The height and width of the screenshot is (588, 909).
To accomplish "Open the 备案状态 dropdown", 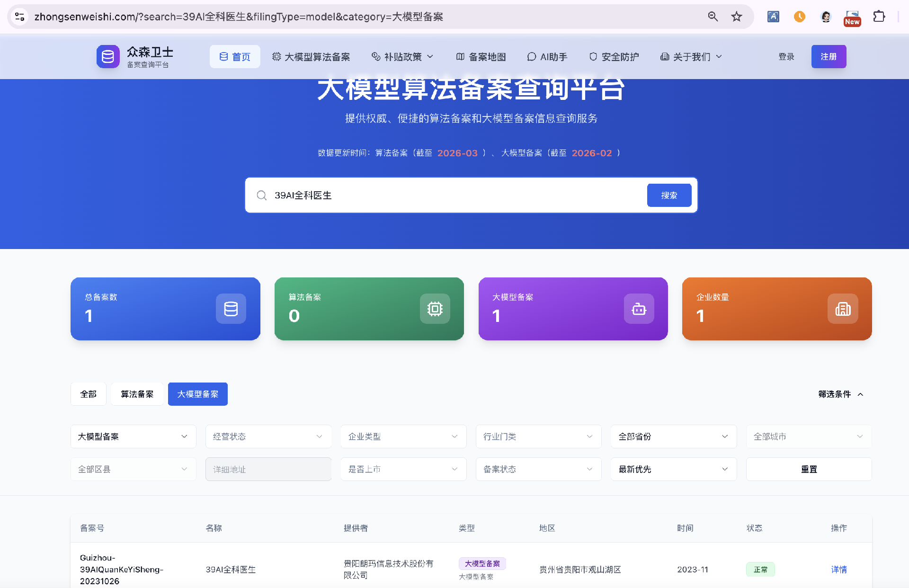I will click(539, 469).
